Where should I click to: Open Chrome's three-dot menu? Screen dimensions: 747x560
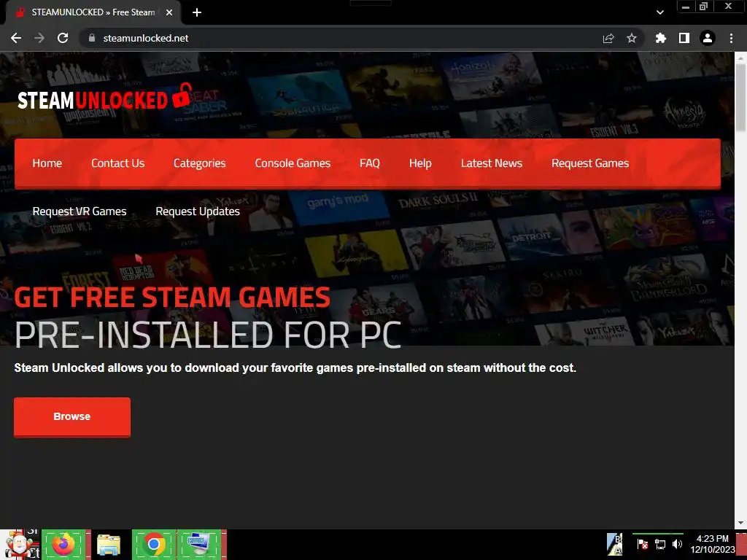pyautogui.click(x=731, y=38)
